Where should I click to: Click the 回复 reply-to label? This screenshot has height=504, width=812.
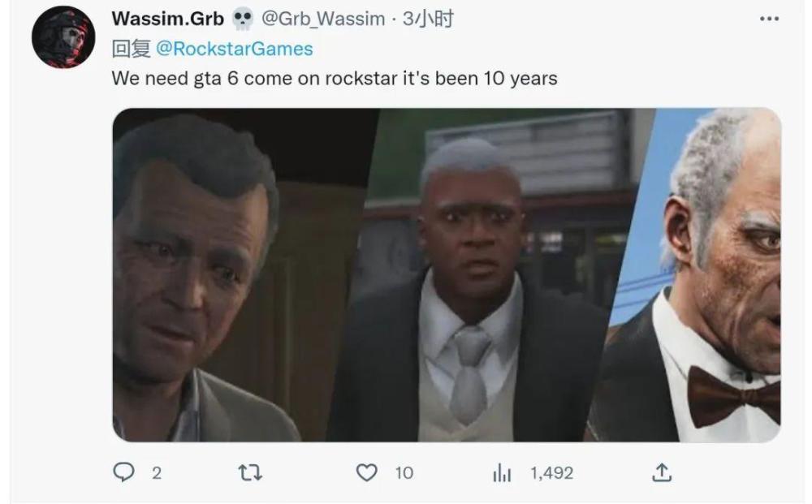(132, 49)
